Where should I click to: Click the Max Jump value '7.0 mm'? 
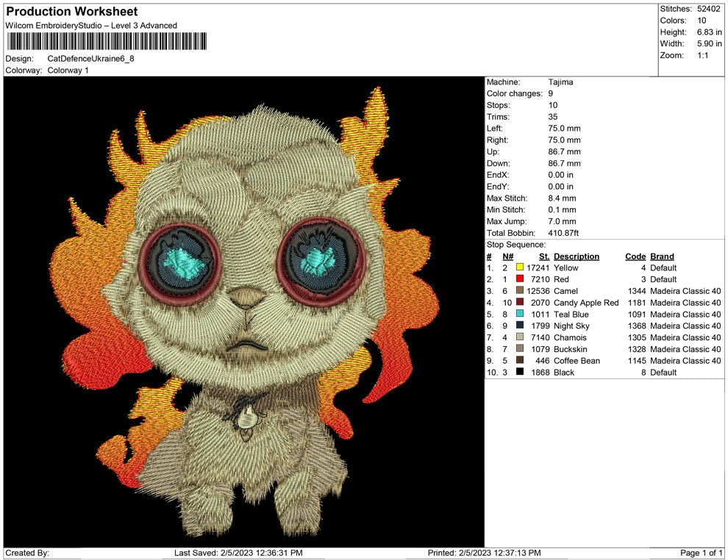click(x=562, y=221)
